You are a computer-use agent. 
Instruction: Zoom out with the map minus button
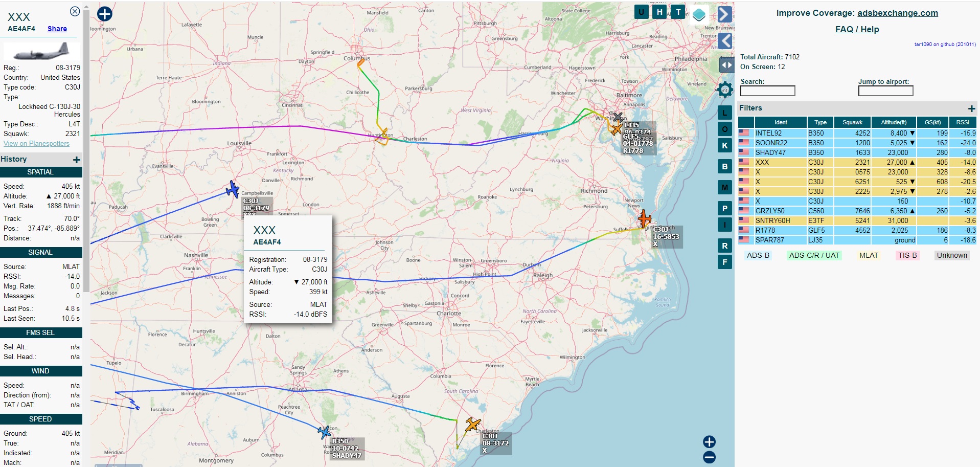709,457
